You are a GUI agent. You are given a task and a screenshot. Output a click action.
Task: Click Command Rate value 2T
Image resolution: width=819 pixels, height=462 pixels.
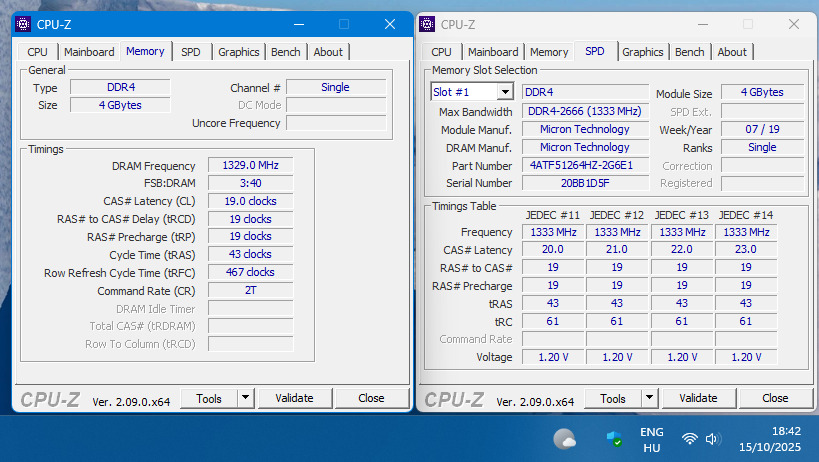coord(251,290)
